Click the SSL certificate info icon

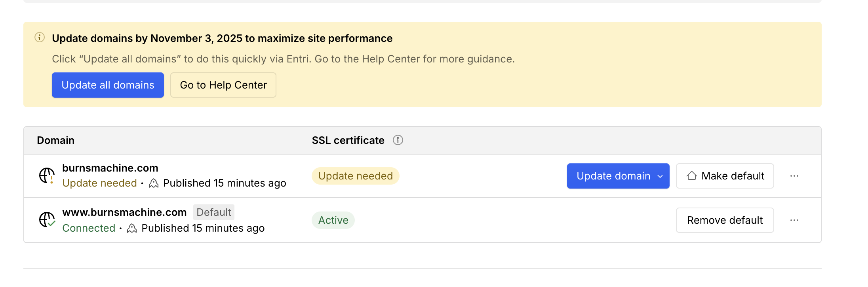click(398, 140)
